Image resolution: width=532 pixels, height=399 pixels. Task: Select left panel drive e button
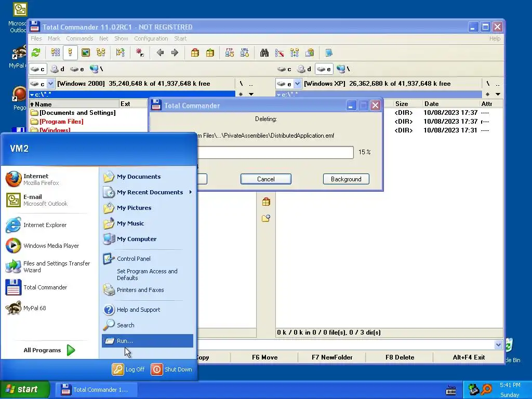[77, 69]
